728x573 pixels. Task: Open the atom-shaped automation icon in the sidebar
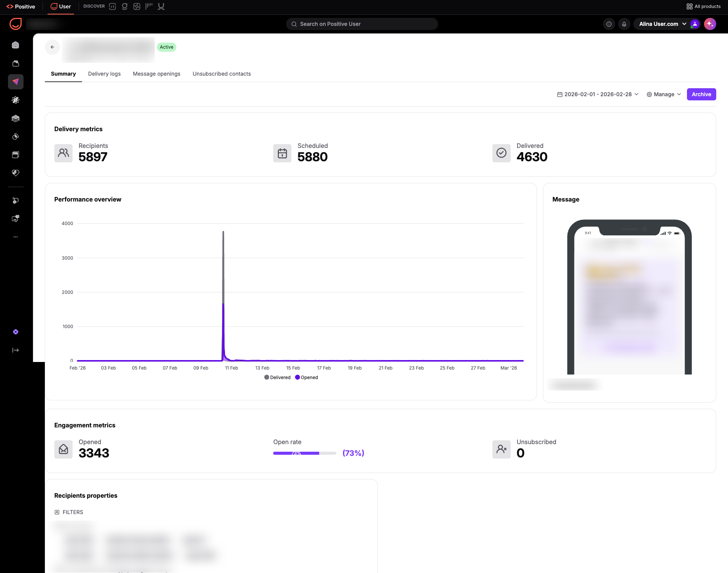coord(16,100)
